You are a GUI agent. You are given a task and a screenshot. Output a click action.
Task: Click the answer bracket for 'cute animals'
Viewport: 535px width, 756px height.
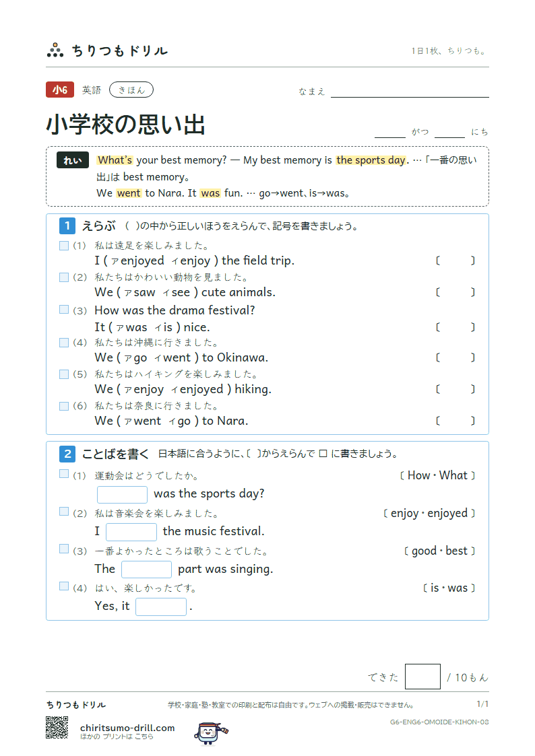click(455, 292)
